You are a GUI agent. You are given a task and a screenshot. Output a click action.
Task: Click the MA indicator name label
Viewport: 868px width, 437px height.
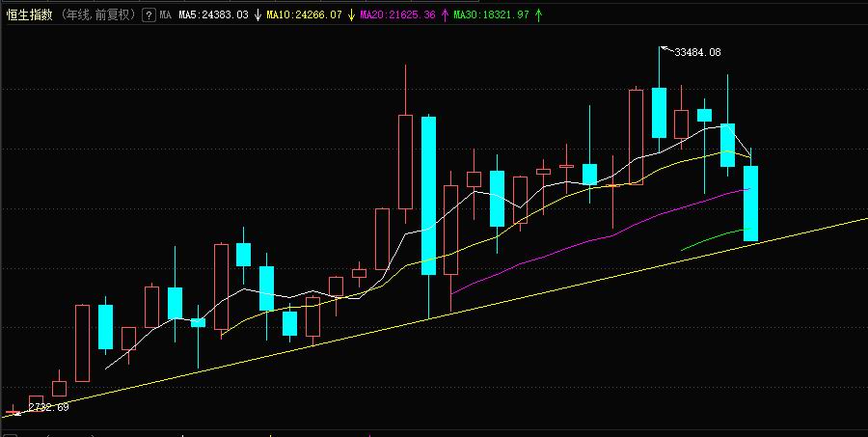tap(166, 15)
